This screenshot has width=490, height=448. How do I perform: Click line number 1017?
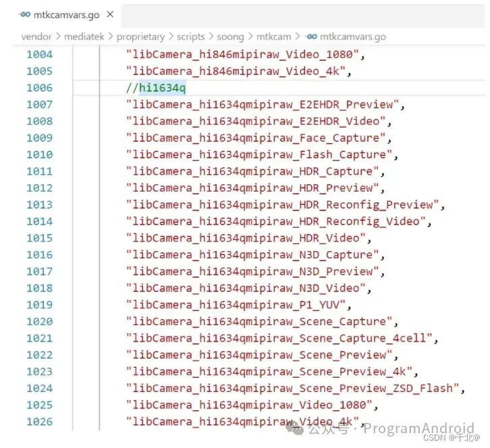click(39, 271)
